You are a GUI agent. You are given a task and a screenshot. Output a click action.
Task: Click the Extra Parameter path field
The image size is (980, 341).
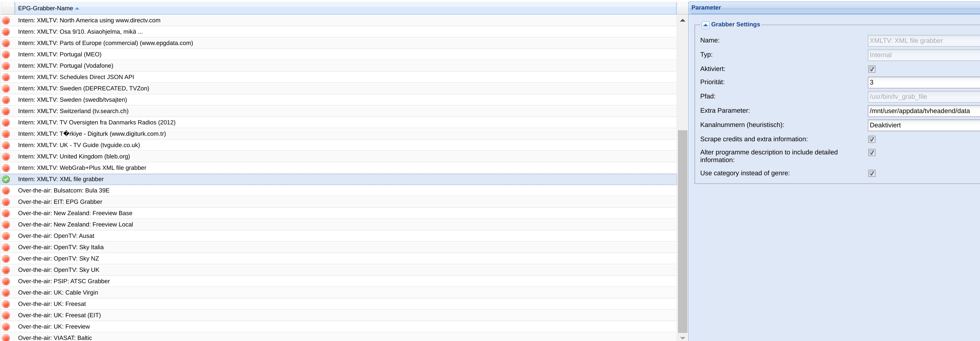[924, 111]
